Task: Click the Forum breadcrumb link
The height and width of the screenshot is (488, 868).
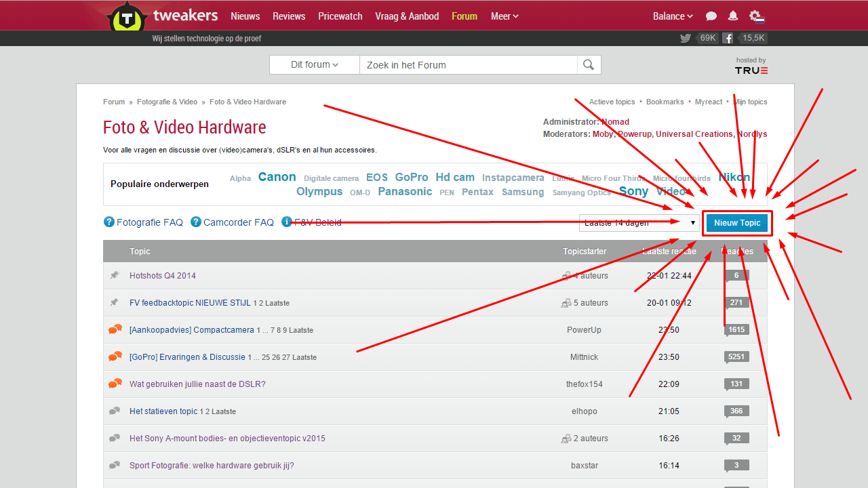Action: [x=114, y=102]
